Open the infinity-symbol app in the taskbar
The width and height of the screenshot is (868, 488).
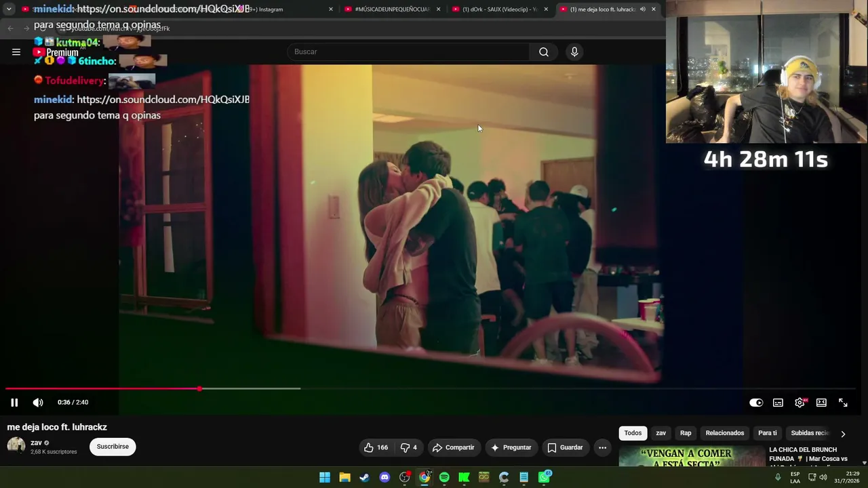click(x=484, y=478)
